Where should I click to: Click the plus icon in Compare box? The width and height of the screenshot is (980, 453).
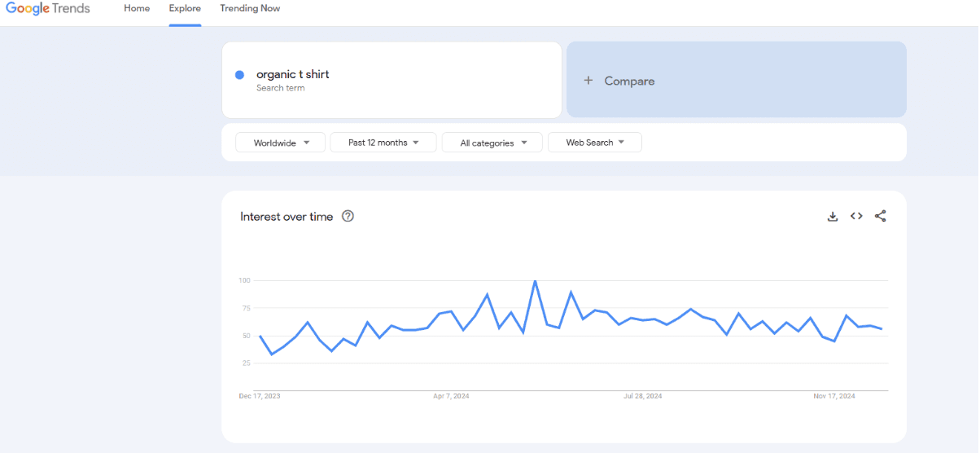pos(588,81)
